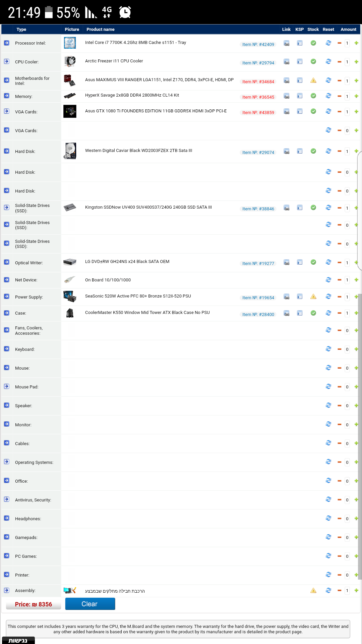Select the Price ₪ 8356 total
The width and height of the screenshot is (362, 644).
[x=34, y=604]
